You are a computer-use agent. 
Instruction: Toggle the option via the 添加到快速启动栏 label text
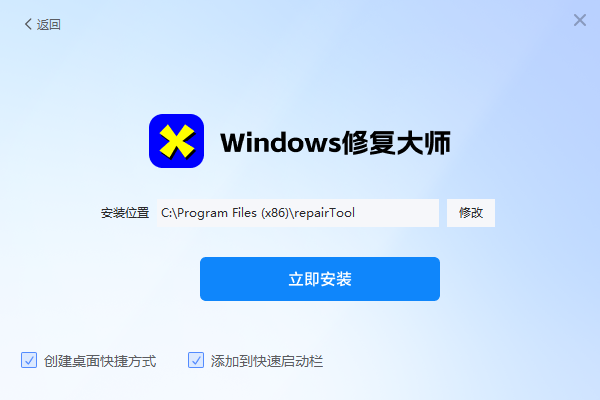point(267,361)
